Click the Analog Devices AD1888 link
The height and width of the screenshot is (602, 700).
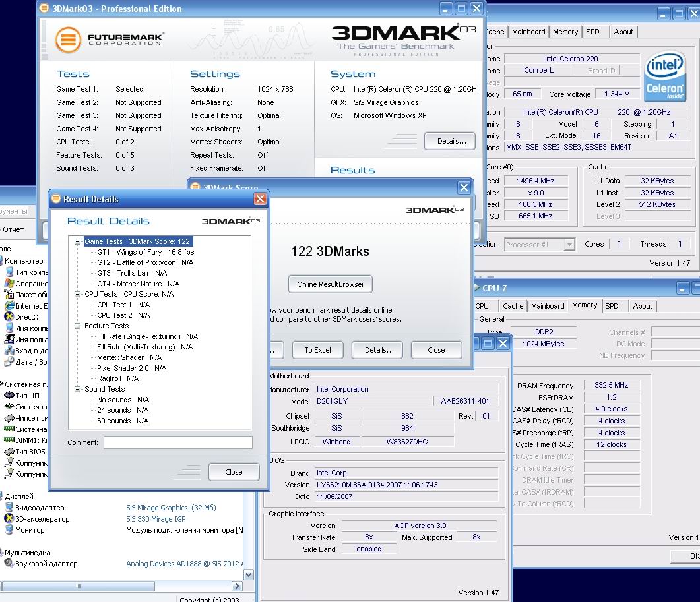pyautogui.click(x=184, y=564)
